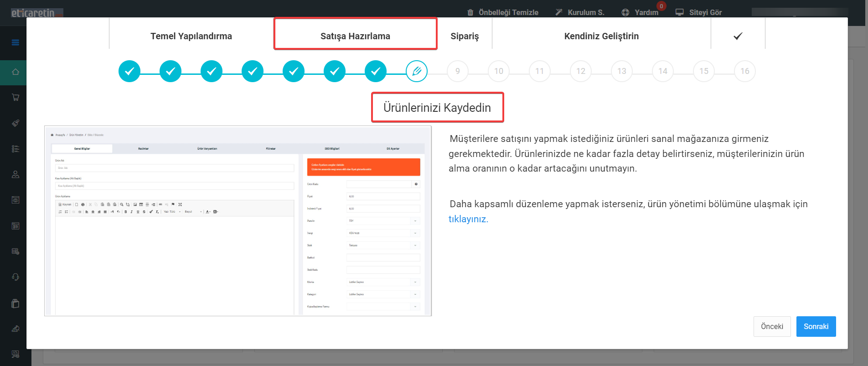Viewport: 868px width, 366px height.
Task: Go to the home icon in sidebar
Action: pyautogui.click(x=15, y=72)
